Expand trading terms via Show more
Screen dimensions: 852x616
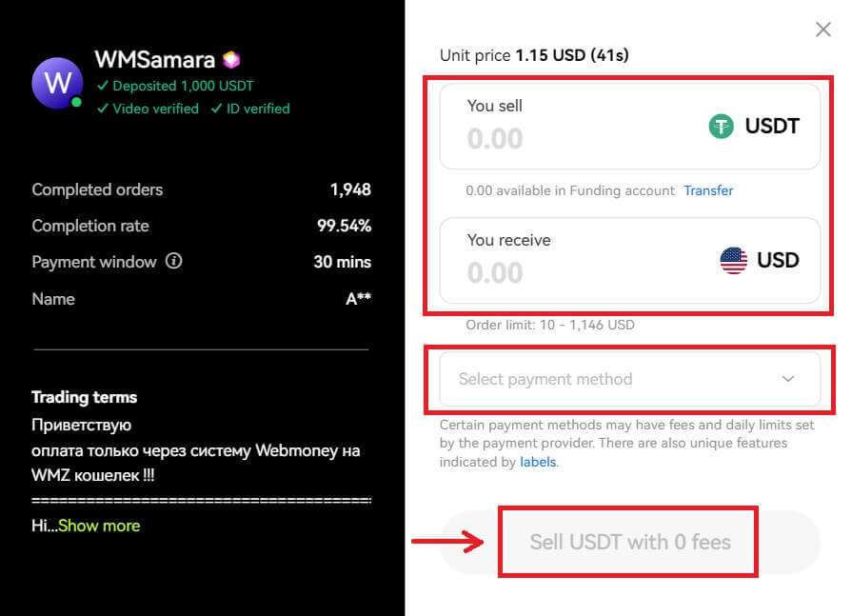pyautogui.click(x=98, y=526)
